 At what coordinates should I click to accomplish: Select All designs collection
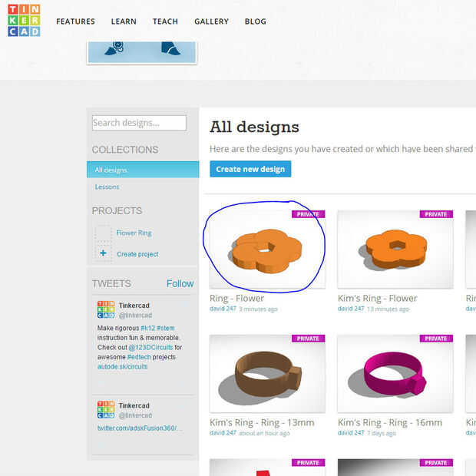143,170
